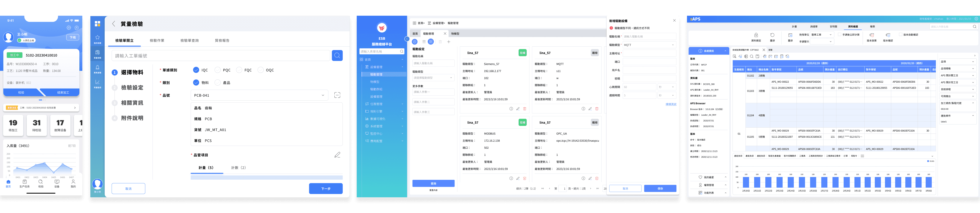Enable 版本自動確認 checkbox
980x213 pixels.
[900, 35]
